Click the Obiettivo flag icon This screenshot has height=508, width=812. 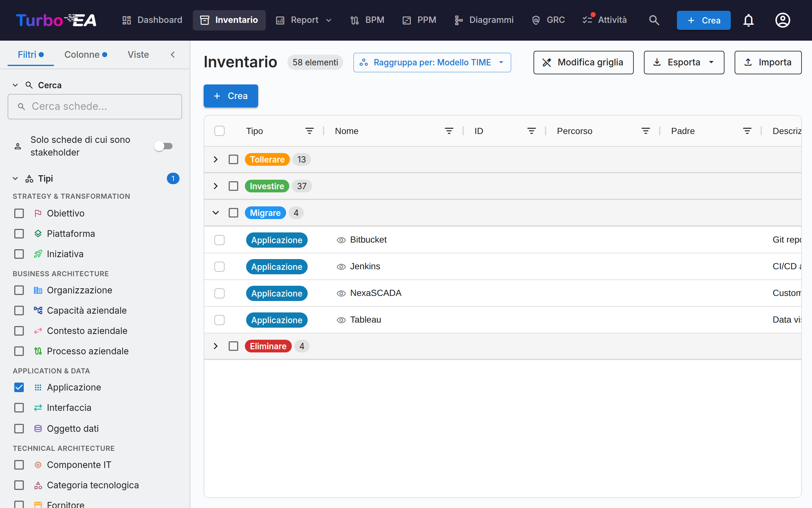(38, 213)
